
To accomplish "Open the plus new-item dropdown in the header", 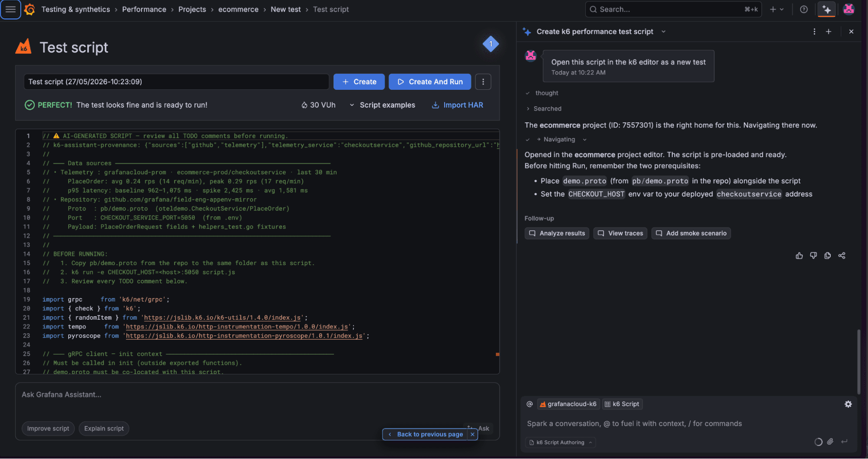I will [776, 9].
